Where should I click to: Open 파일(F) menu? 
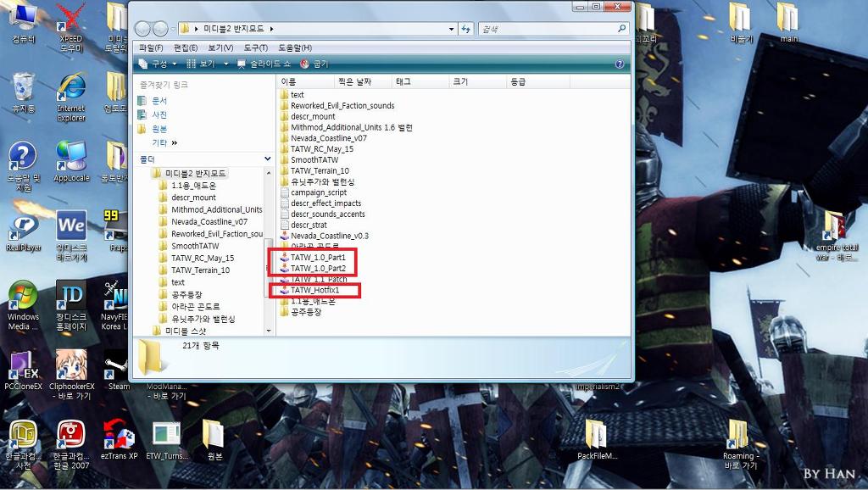click(x=151, y=47)
